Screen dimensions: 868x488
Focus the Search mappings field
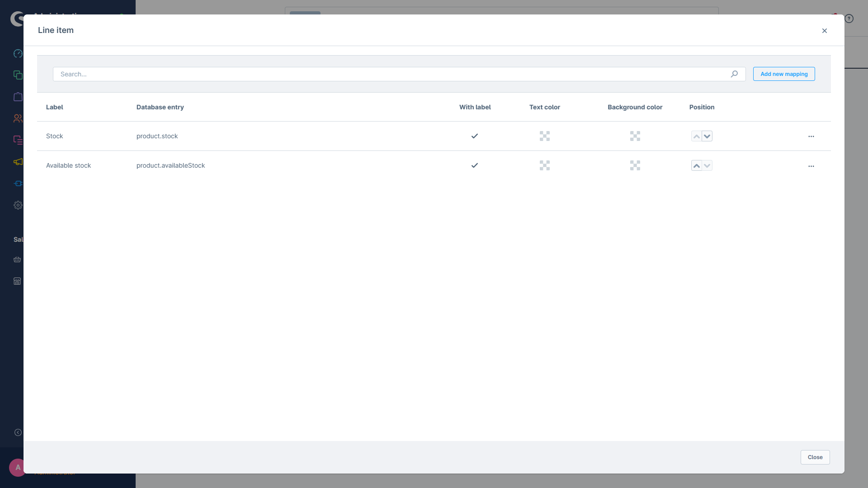coord(399,74)
